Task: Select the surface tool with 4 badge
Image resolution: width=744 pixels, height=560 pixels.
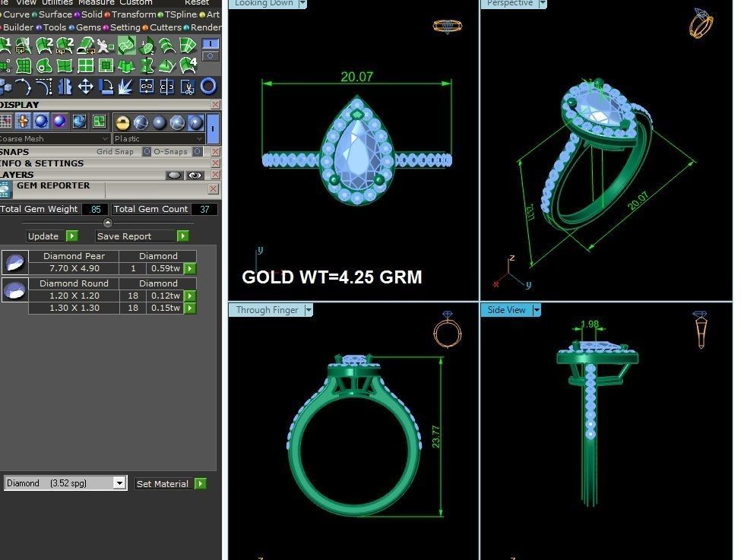Action: coord(188,65)
